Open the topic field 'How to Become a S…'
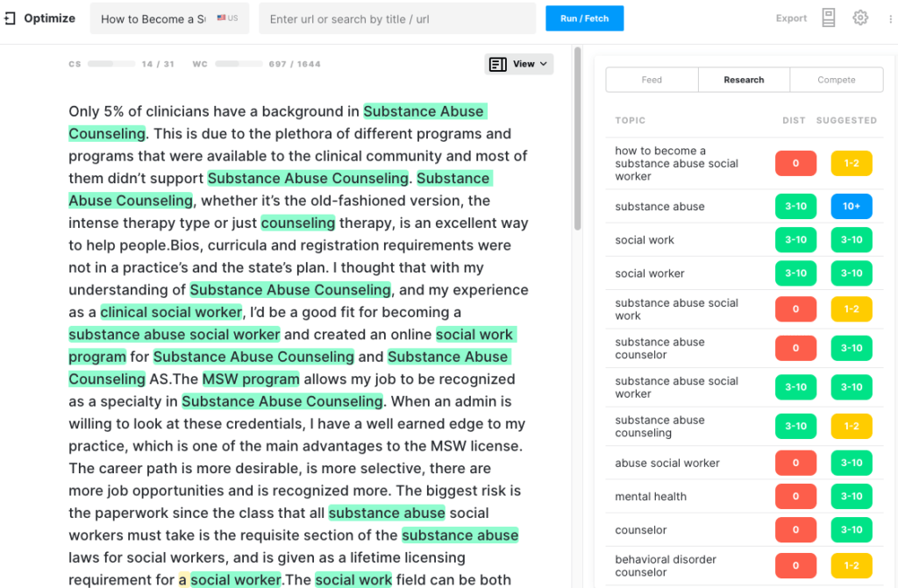 [153, 18]
